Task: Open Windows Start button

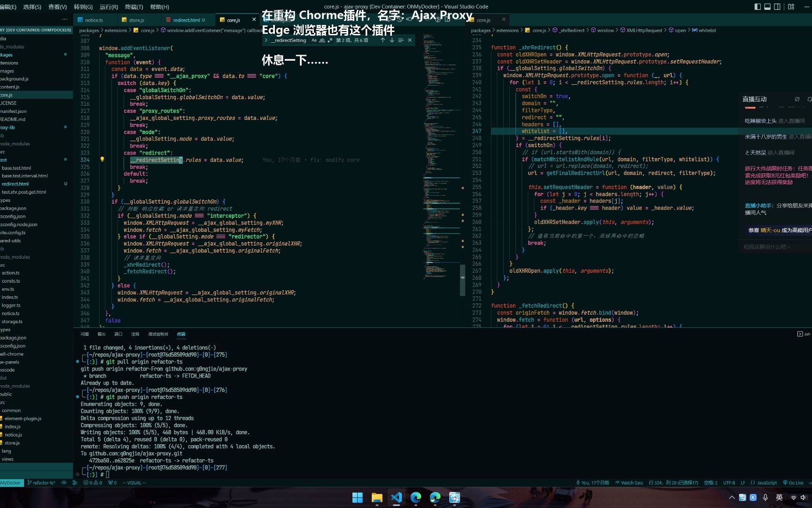Action: click(358, 497)
